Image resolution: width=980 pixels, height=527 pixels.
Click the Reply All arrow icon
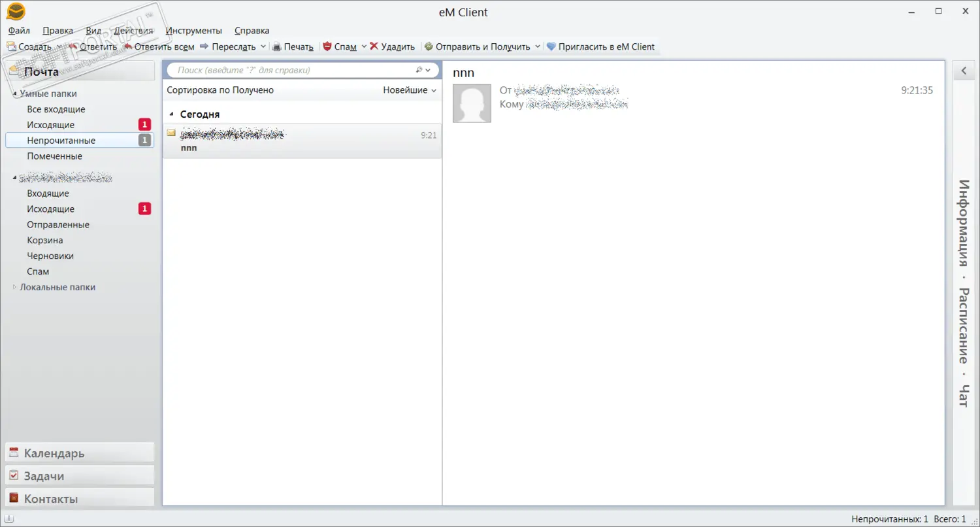point(128,47)
